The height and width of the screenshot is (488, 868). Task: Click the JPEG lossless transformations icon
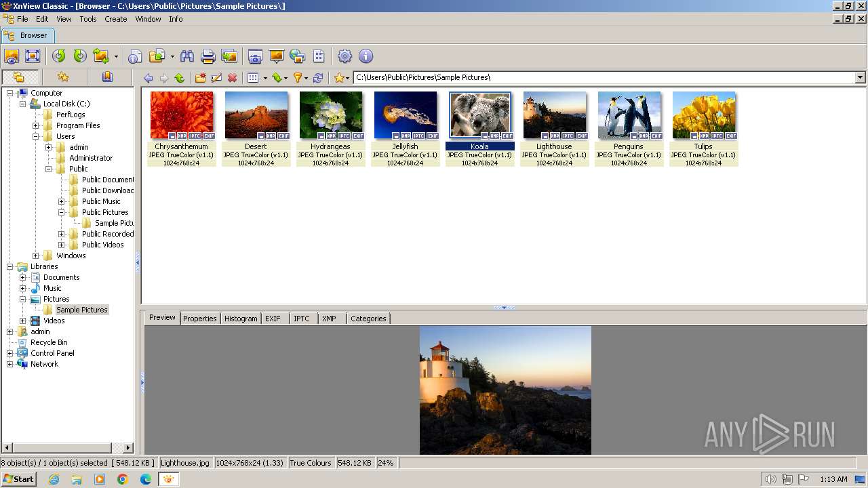coord(101,56)
